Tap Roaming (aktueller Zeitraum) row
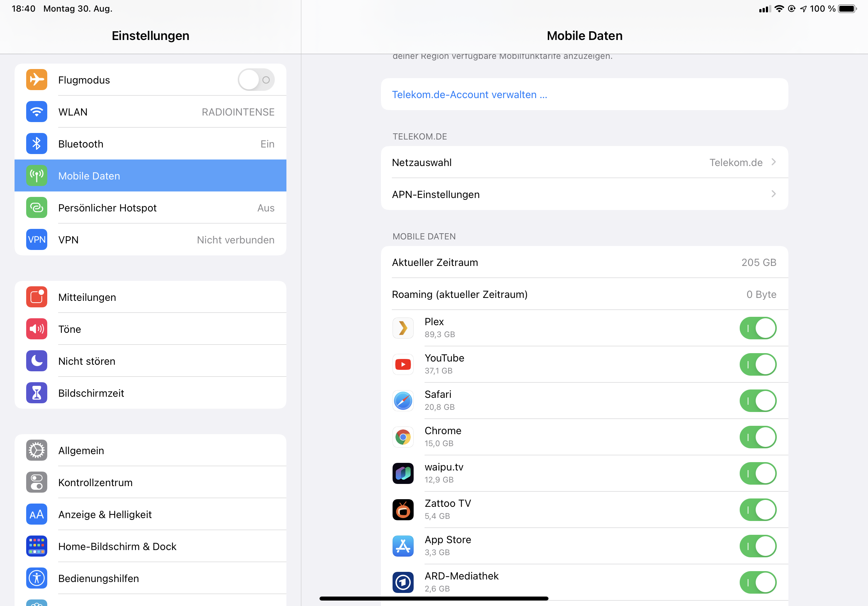 584,294
